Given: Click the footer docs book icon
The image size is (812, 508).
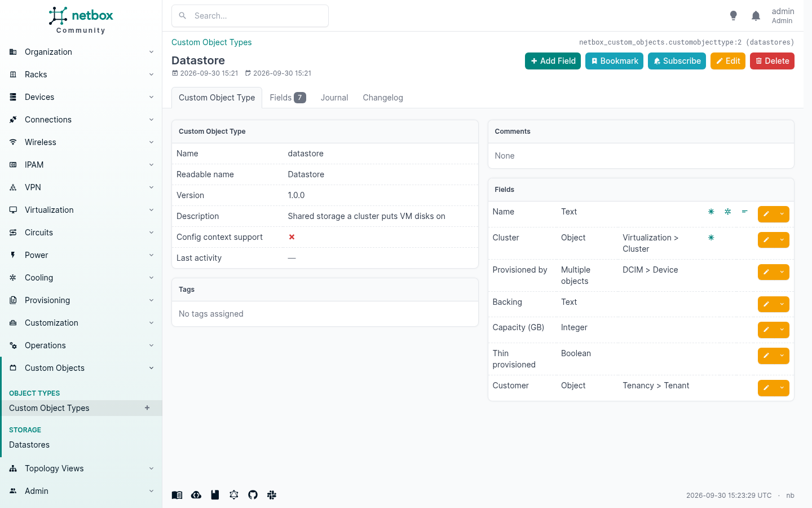Looking at the screenshot, I should [177, 495].
